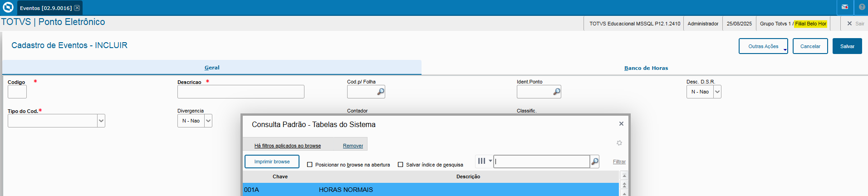Switch to the Banco de Horas tab
Viewport: 868px width, 196px height.
click(646, 68)
